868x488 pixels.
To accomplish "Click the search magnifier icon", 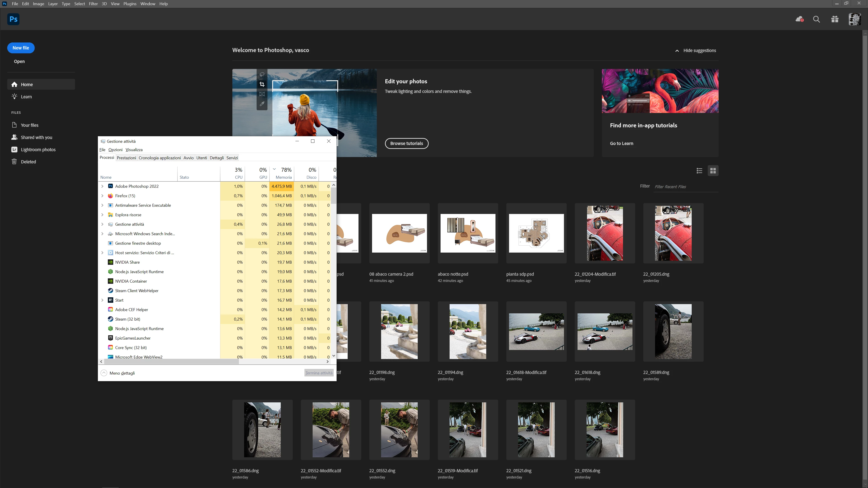I will click(x=816, y=19).
